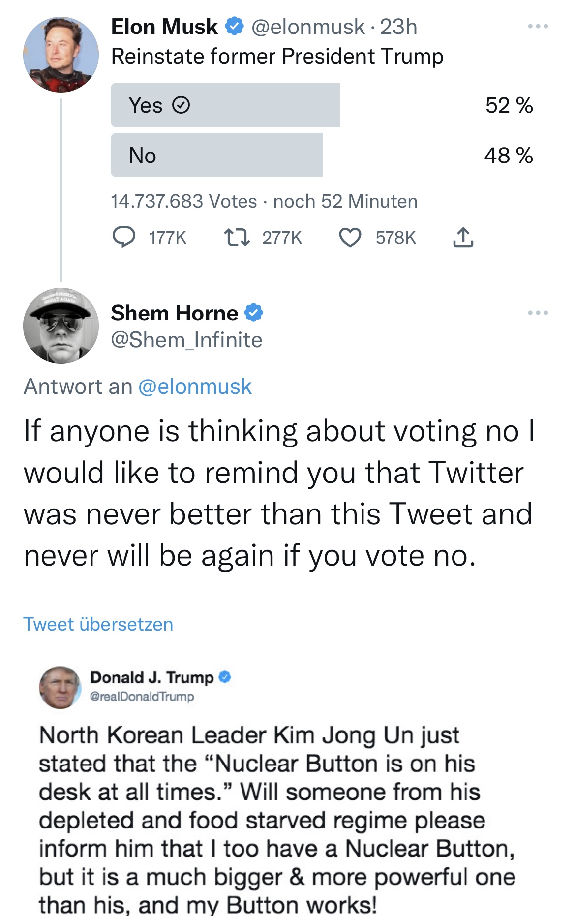Open the @Shem_Infinite handle
The width and height of the screenshot is (575, 924).
click(x=186, y=340)
